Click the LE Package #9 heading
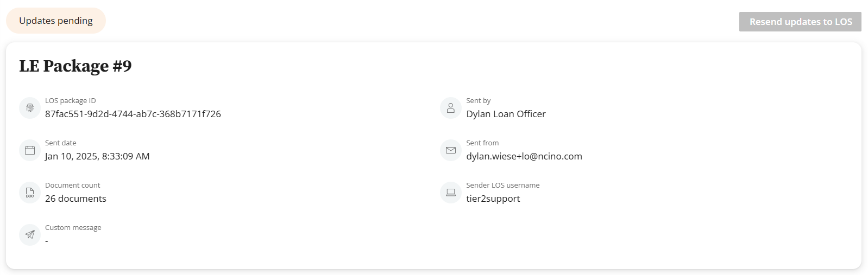This screenshot has width=868, height=275. pos(76,66)
